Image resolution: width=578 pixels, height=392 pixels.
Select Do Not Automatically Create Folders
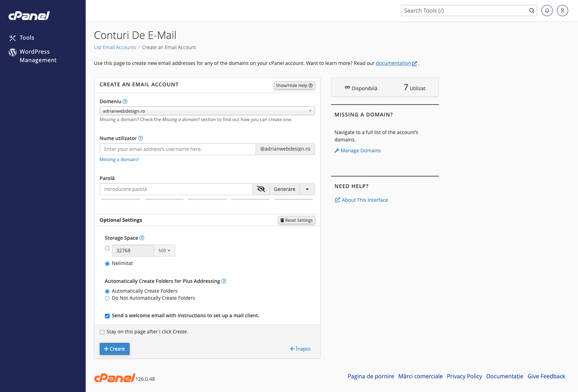point(107,298)
